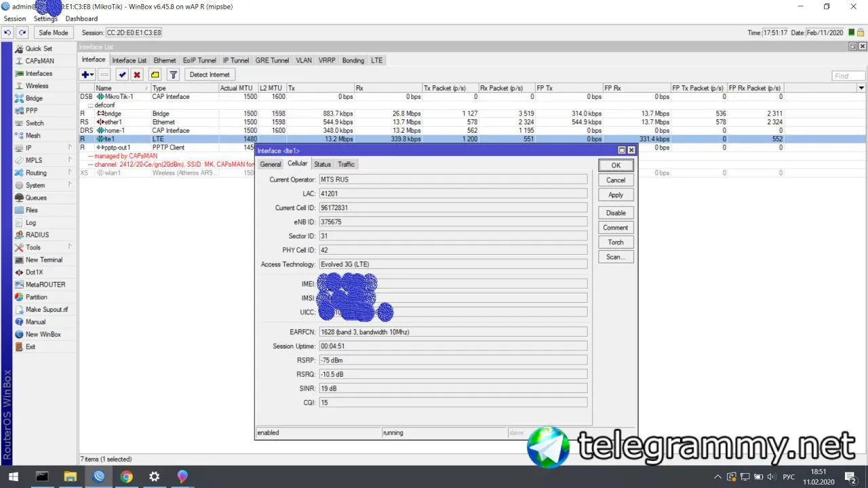This screenshot has width=868, height=488.
Task: Open Wireless section
Action: pyautogui.click(x=37, y=86)
